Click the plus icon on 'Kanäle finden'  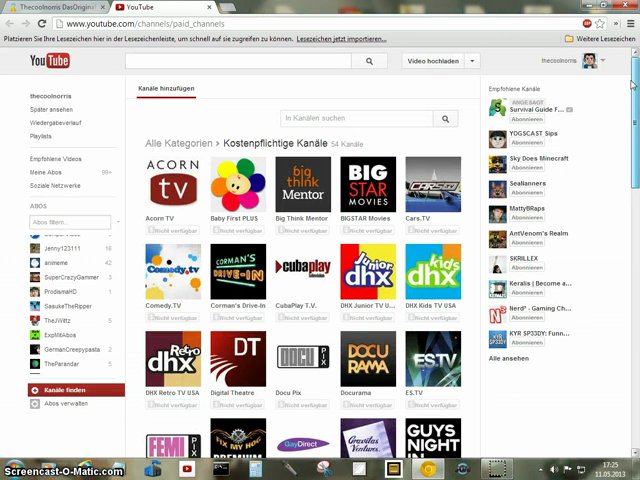click(35, 390)
